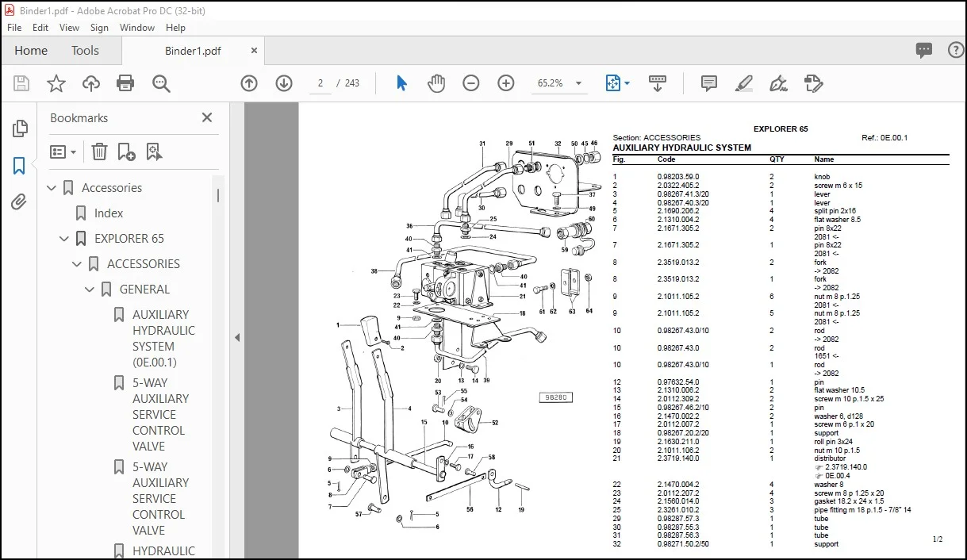Collapse the GENERAL bookmark node
967x560 pixels.
90,290
